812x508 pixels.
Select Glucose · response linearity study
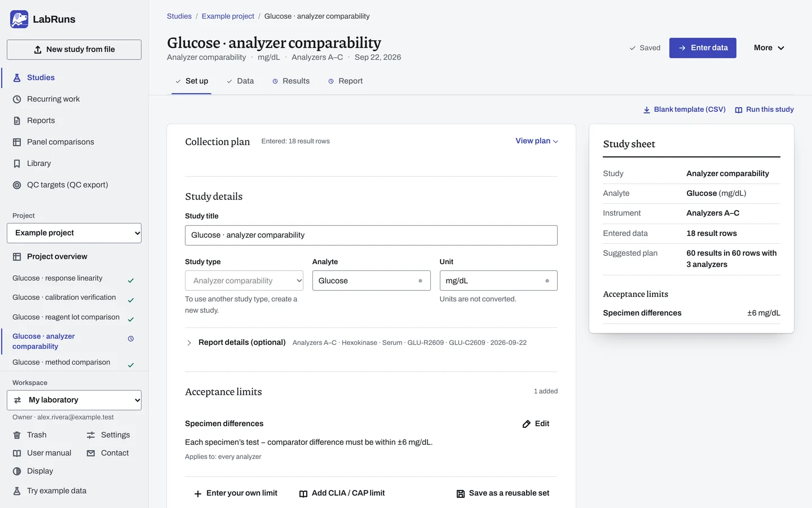click(x=73, y=278)
